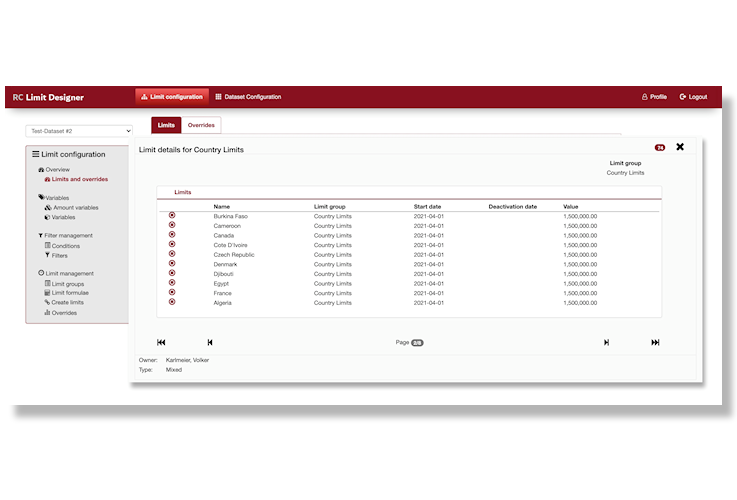Select the Canada limit radio button
This screenshot has width=737, height=500.
172,235
